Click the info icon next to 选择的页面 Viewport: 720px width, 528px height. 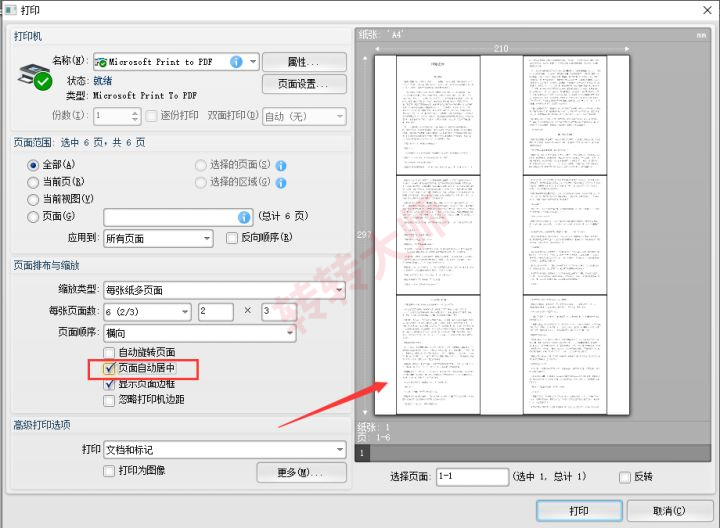click(281, 166)
